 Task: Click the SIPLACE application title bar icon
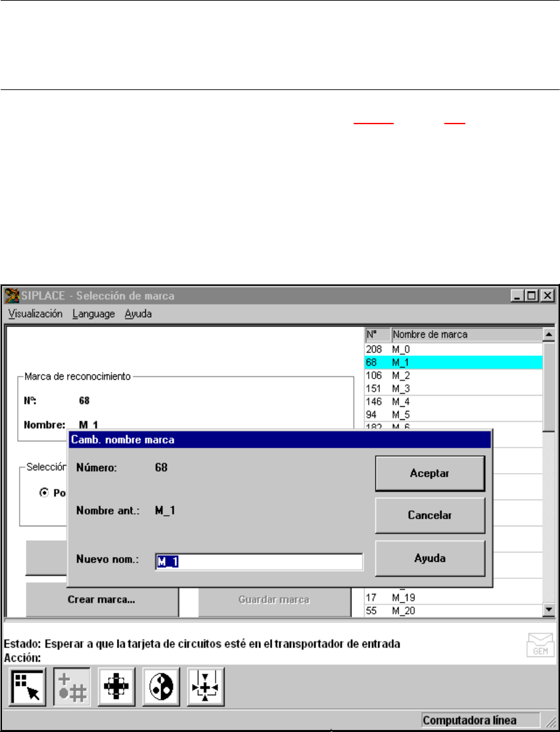click(12, 296)
